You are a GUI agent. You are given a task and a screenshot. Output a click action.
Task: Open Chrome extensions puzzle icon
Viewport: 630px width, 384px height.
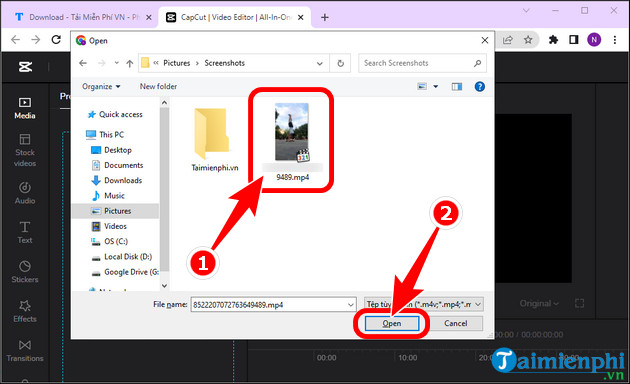click(553, 39)
